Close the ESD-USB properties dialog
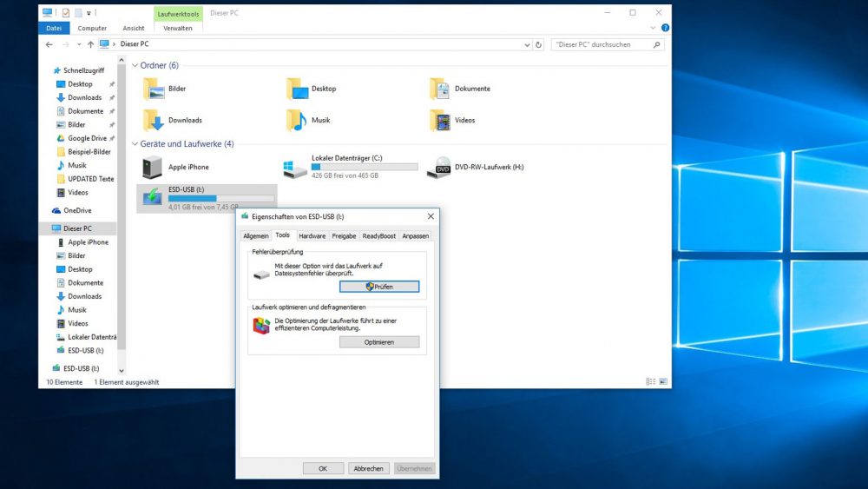The width and height of the screenshot is (868, 489). (x=431, y=216)
